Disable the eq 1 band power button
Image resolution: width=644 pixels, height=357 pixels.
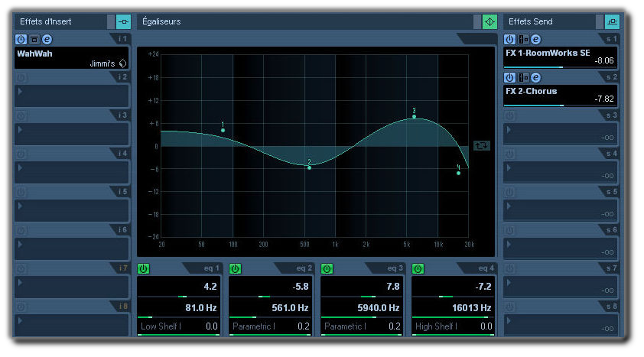click(143, 268)
